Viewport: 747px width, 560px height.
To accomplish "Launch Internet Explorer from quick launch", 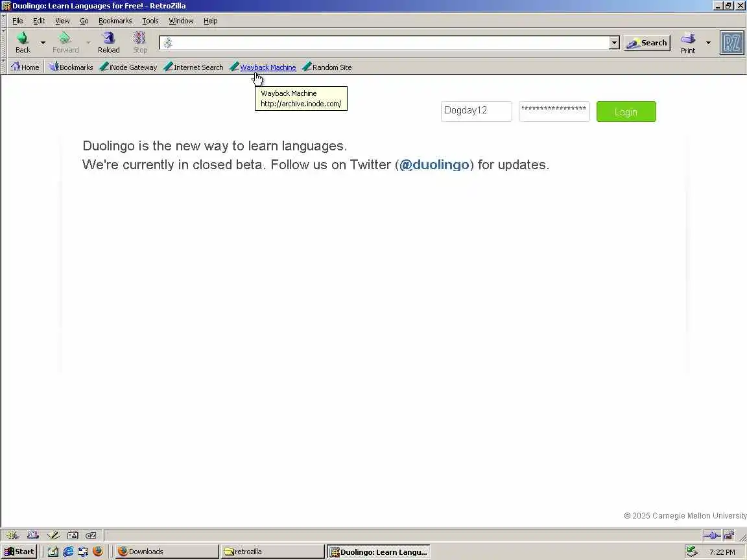I will [68, 552].
